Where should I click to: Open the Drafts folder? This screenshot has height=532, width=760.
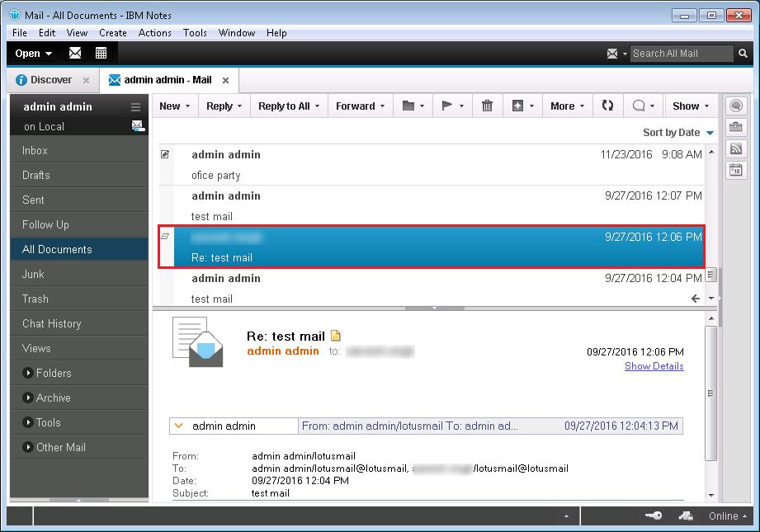pyautogui.click(x=79, y=175)
